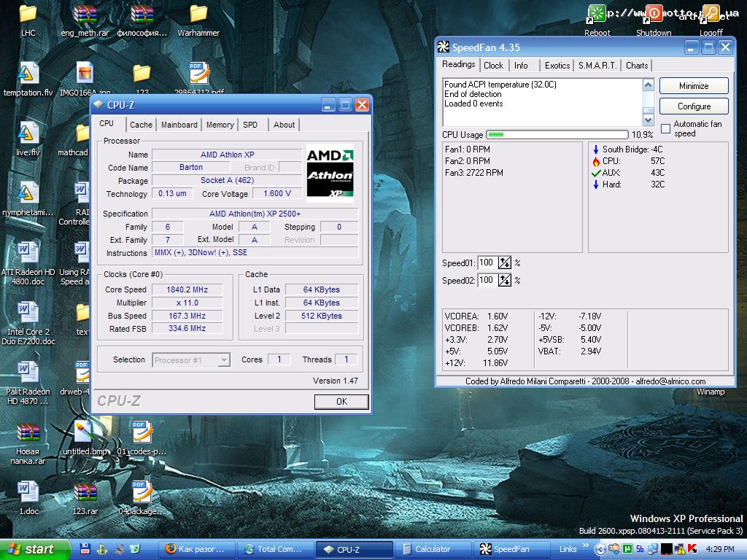This screenshot has width=747, height=560.
Task: Click the blue arrow icon beside South Bridge
Action: (596, 149)
